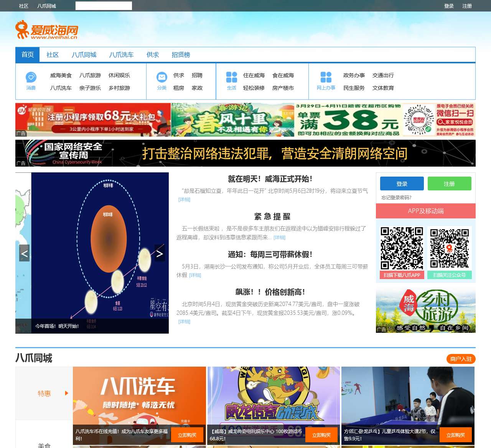Open the 网上办事 category icon
This screenshot has height=448, width=491.
click(326, 77)
